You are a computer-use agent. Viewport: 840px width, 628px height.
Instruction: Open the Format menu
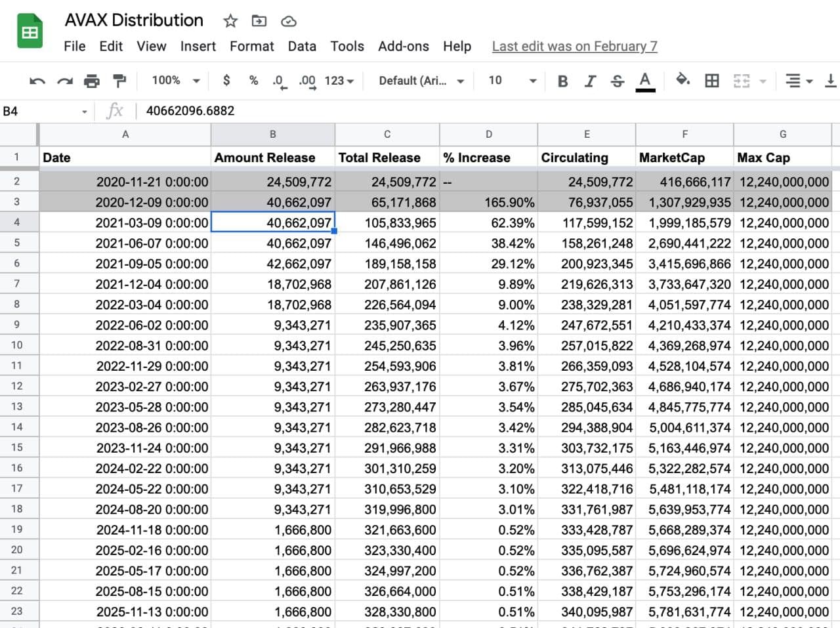[x=251, y=46]
